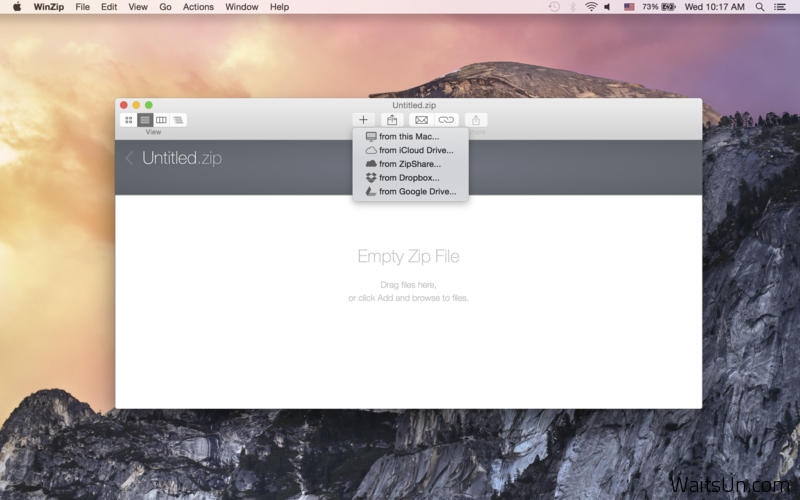800x500 pixels.
Task: Zoom window with the green button
Action: [x=148, y=105]
